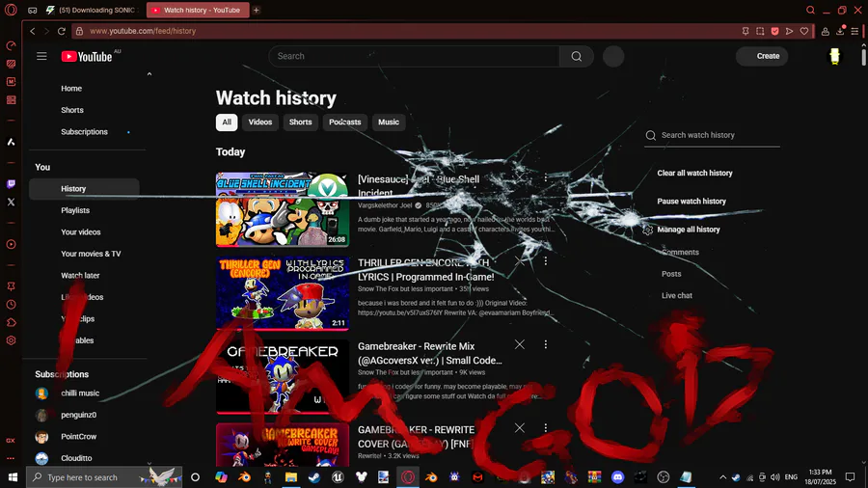The height and width of the screenshot is (488, 868).
Task: Show hidden system tray icons chevron
Action: click(x=722, y=477)
